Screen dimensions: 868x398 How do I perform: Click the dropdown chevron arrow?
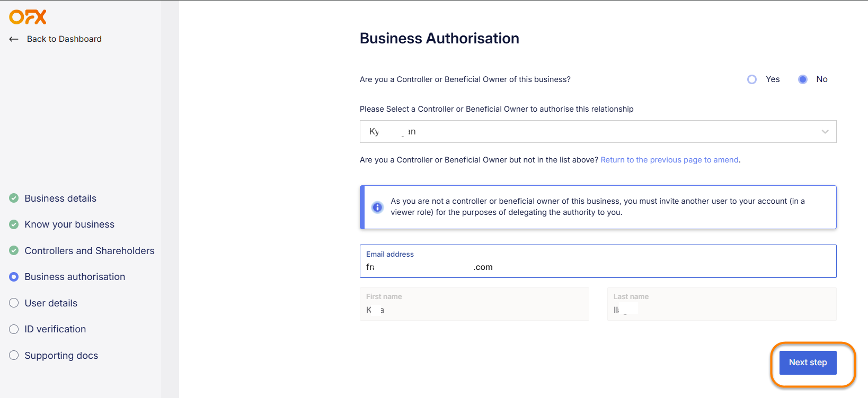click(825, 132)
